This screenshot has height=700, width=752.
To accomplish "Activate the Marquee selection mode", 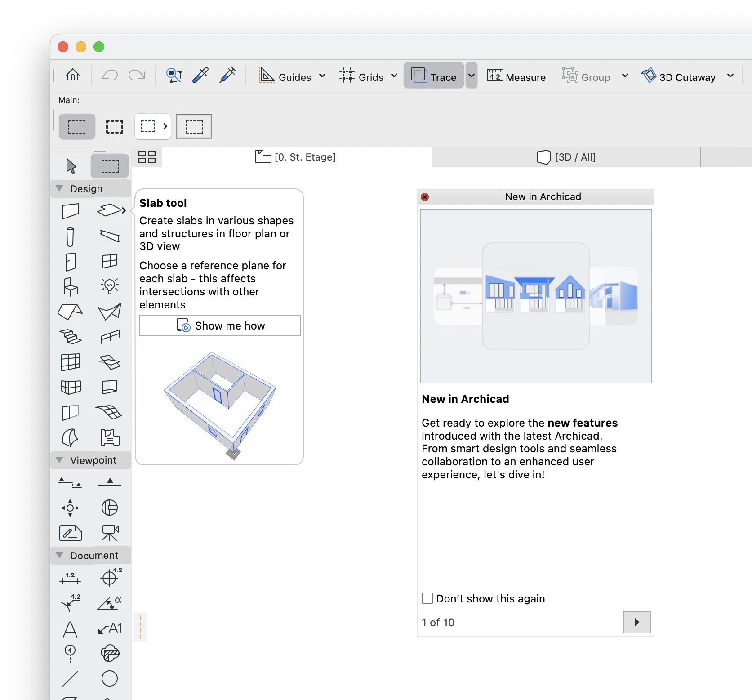I will tap(109, 165).
